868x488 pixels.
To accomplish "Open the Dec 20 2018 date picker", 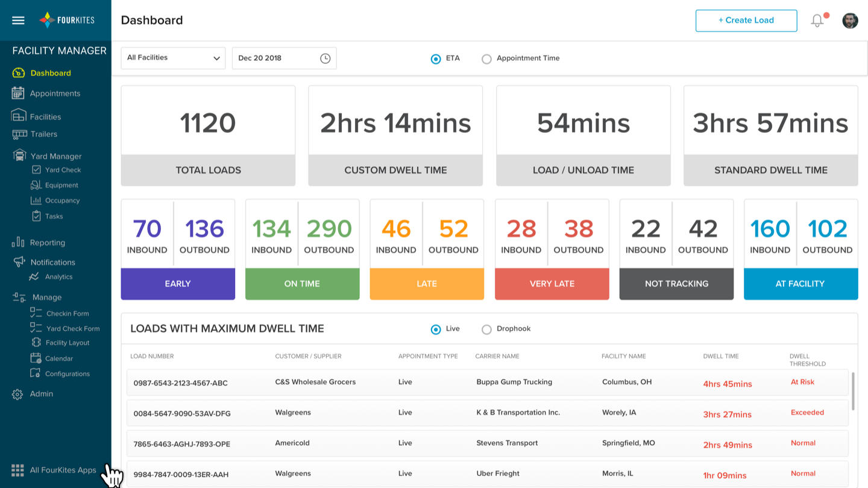I will point(284,58).
